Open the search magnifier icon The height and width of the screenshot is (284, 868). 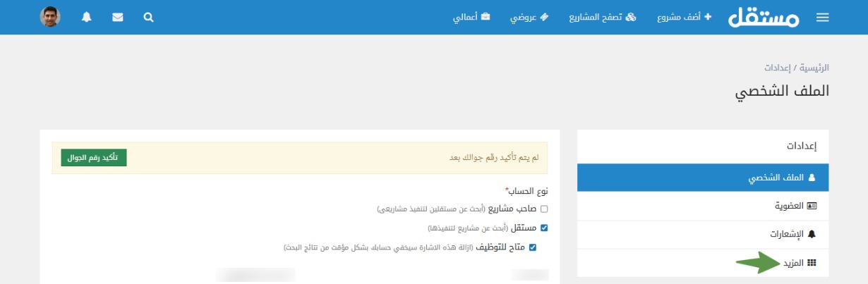click(148, 17)
